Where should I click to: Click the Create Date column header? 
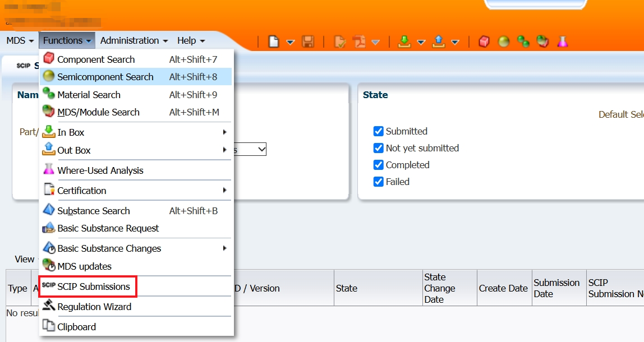[504, 288]
